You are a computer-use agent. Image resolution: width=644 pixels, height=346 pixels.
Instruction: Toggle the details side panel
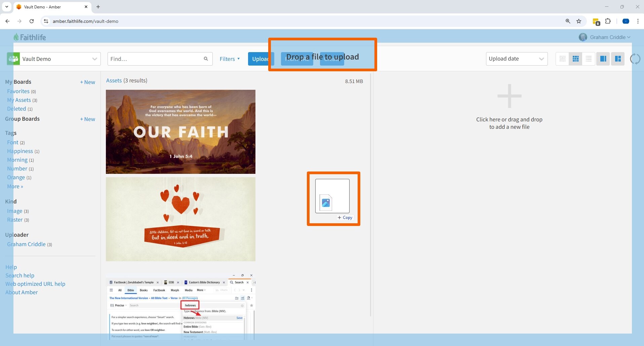point(603,59)
